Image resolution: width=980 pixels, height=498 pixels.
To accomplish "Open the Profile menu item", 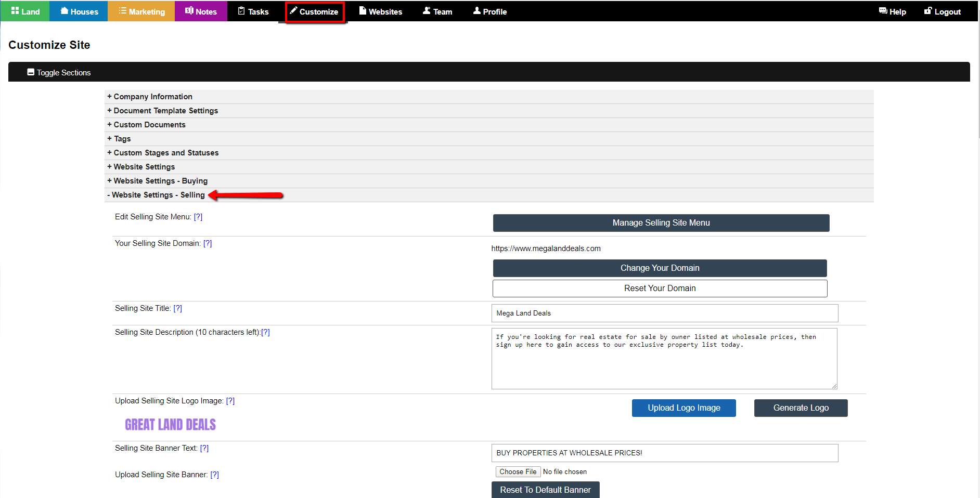I will [x=490, y=11].
